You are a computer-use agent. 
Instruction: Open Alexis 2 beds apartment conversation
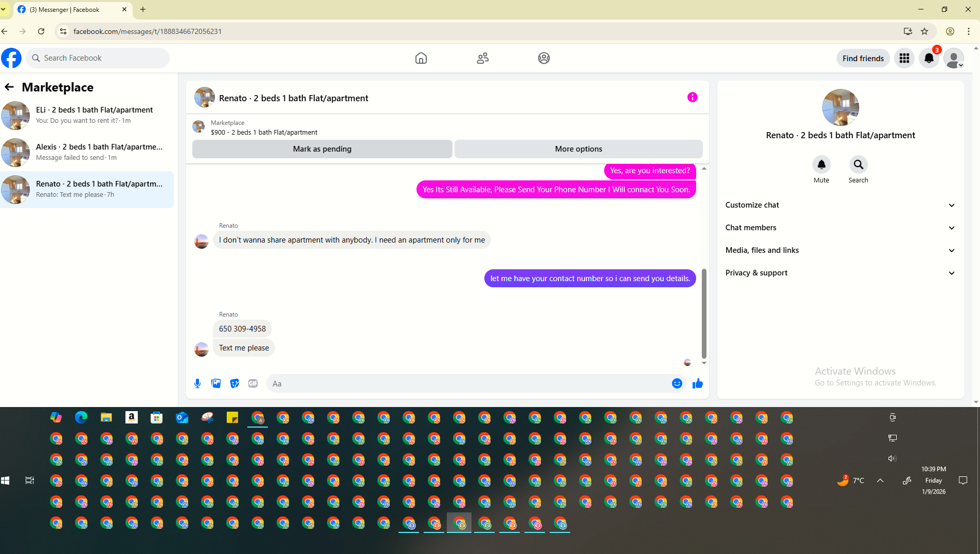[87, 152]
